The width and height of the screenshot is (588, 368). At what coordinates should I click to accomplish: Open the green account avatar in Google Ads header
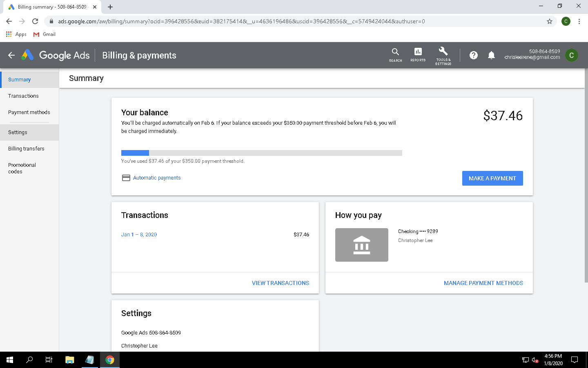[x=572, y=55]
